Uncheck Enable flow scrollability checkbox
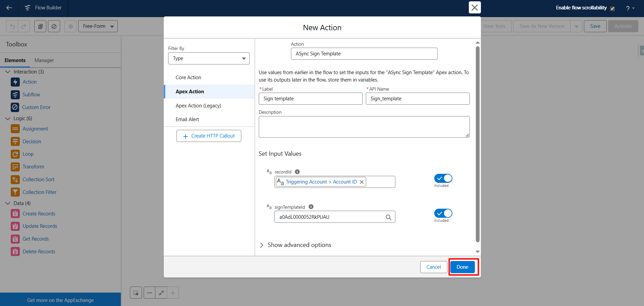Screen dimensions: 644x306 pyautogui.click(x=612, y=8)
